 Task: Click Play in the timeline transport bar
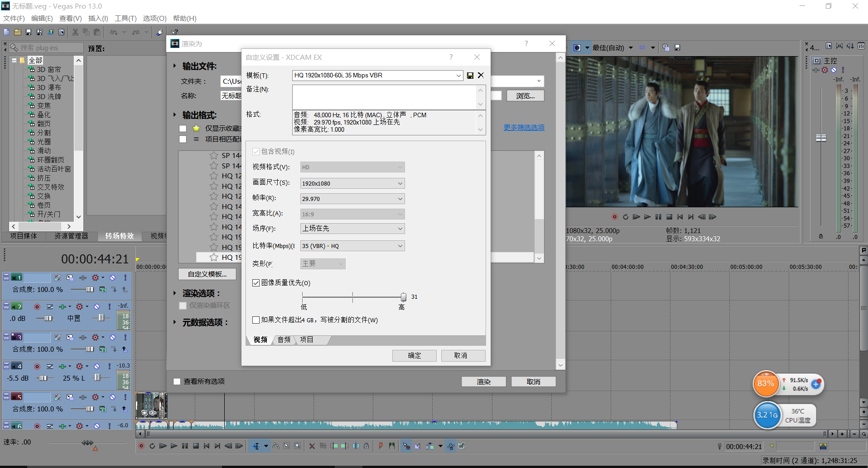point(174,446)
